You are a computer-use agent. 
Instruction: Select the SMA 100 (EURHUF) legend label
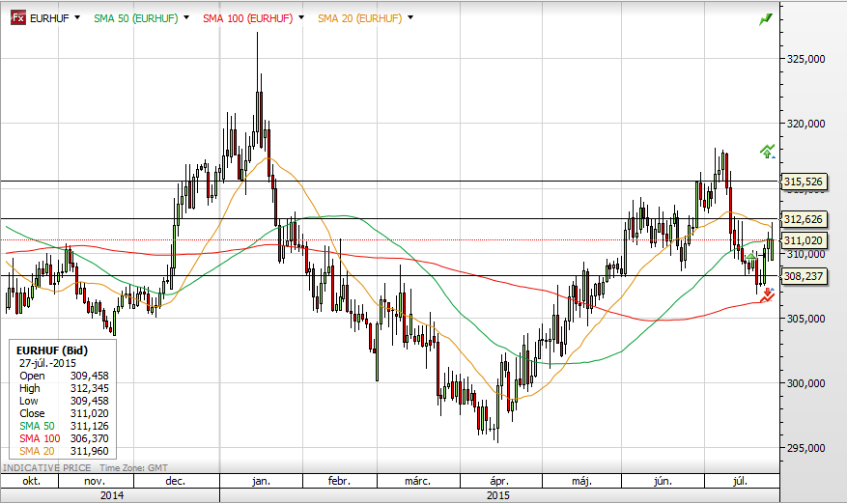pos(248,18)
